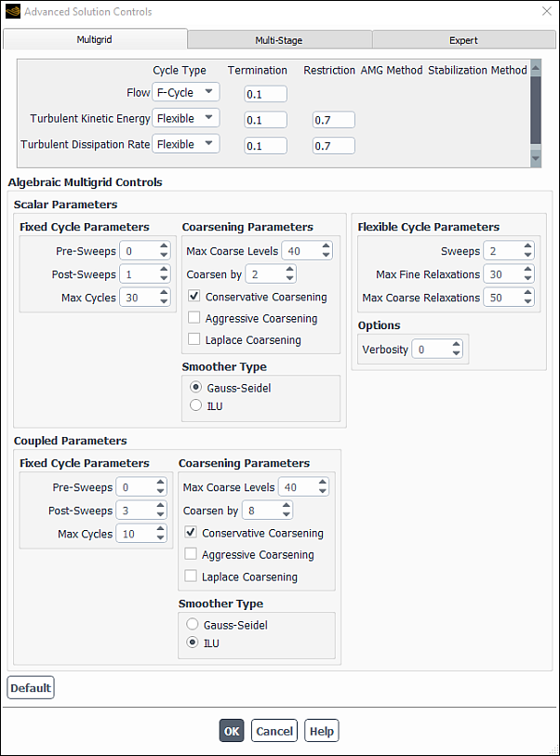Click the Flow Termination input field
The height and width of the screenshot is (756, 560).
[x=265, y=93]
